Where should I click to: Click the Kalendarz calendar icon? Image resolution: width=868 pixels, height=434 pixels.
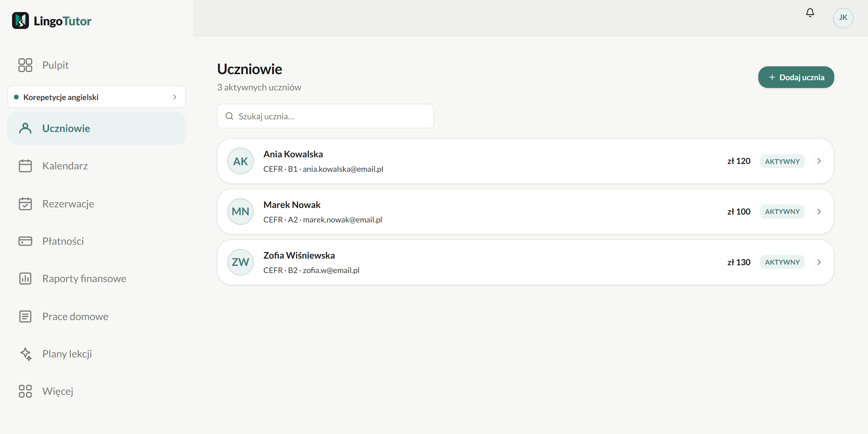[x=25, y=166]
